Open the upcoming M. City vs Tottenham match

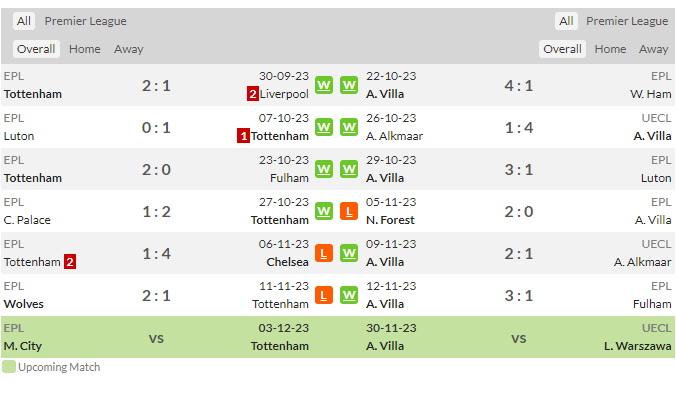[x=156, y=337]
